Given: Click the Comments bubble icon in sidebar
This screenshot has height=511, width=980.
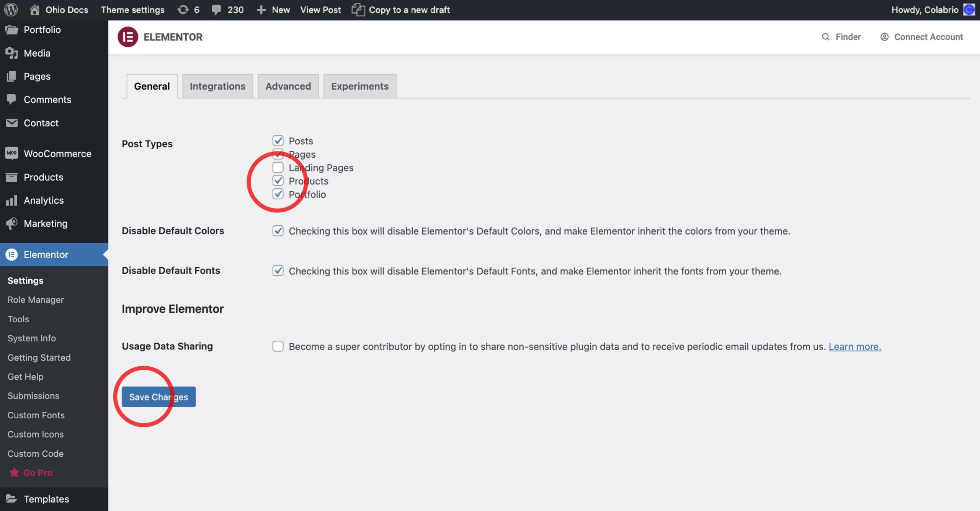Looking at the screenshot, I should (x=11, y=99).
